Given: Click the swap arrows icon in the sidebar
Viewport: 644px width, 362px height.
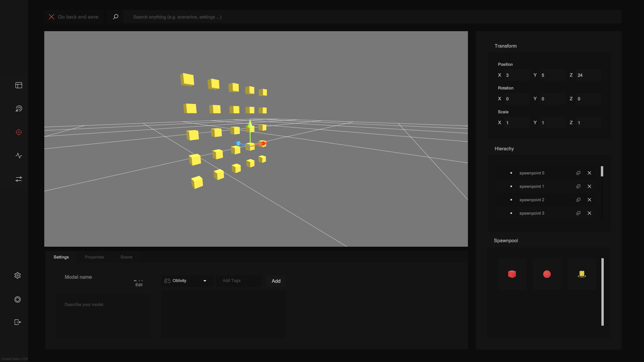Looking at the screenshot, I should 19,179.
